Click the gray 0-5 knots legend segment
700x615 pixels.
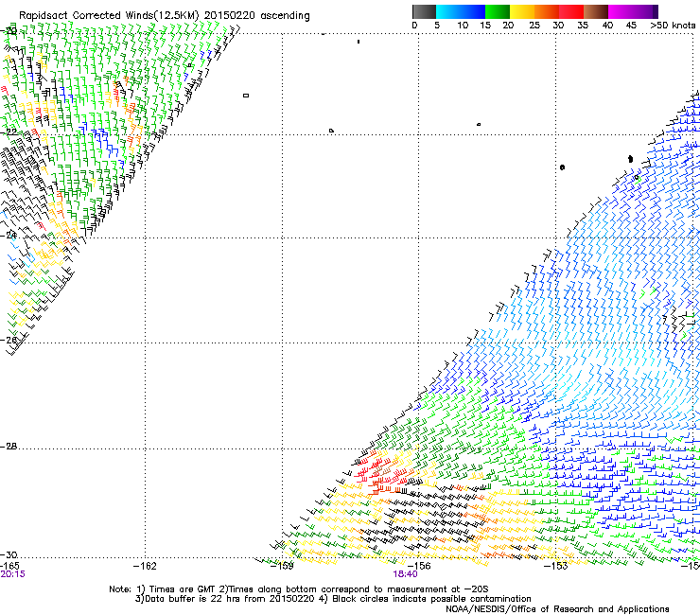click(x=424, y=11)
